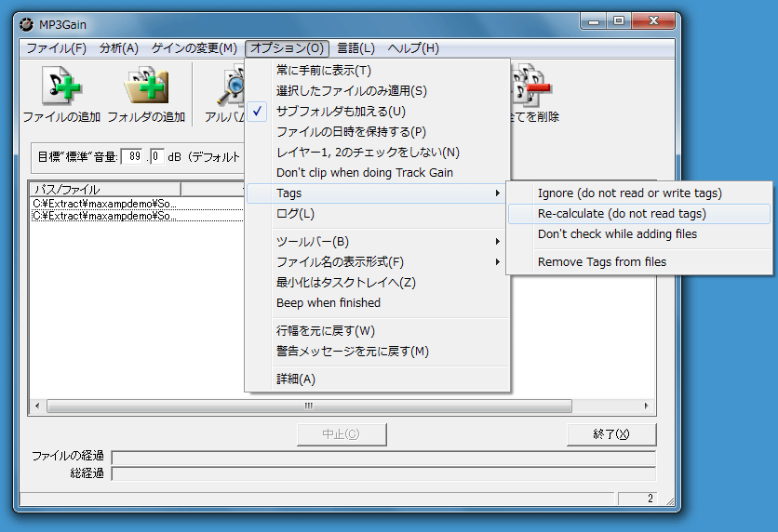
Task: Click the decimal volume field showing 0
Action: click(x=156, y=156)
